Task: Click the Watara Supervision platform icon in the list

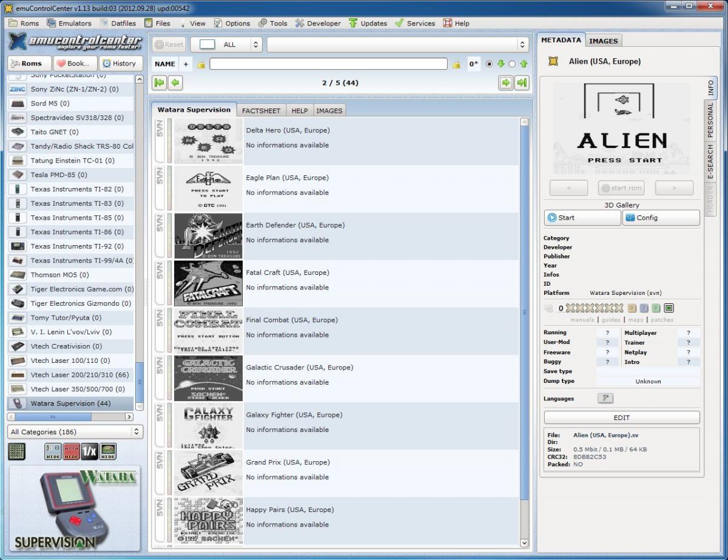Action: point(18,403)
